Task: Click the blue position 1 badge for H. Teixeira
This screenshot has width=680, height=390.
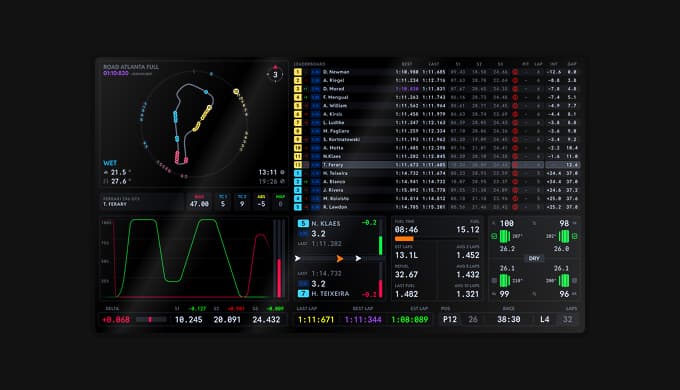Action: click(298, 173)
